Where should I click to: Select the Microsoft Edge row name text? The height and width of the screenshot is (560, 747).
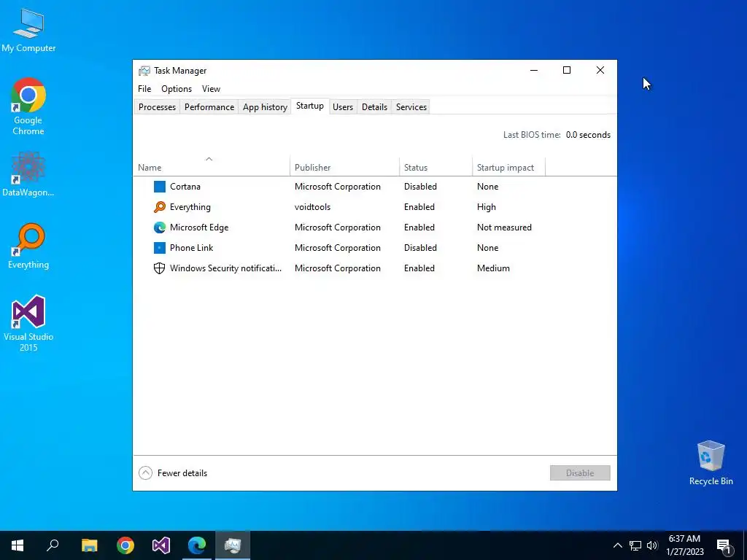pyautogui.click(x=199, y=227)
